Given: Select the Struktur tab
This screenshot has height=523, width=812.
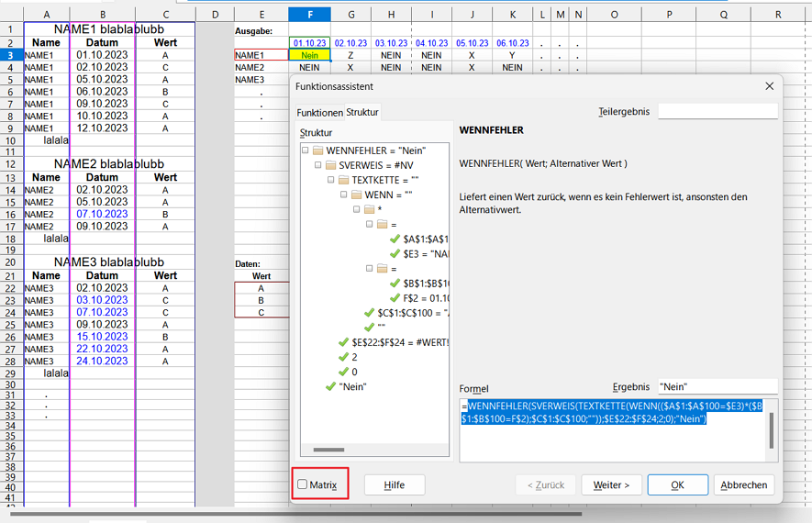Looking at the screenshot, I should point(362,112).
